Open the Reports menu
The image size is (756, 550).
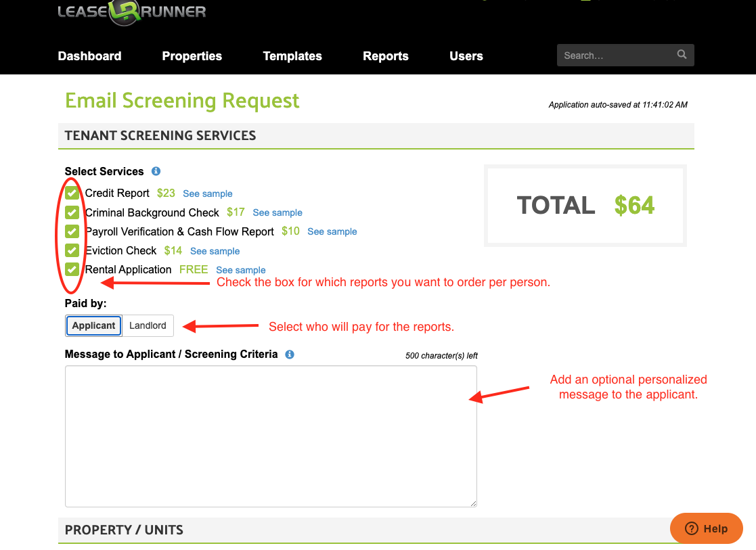(x=386, y=56)
